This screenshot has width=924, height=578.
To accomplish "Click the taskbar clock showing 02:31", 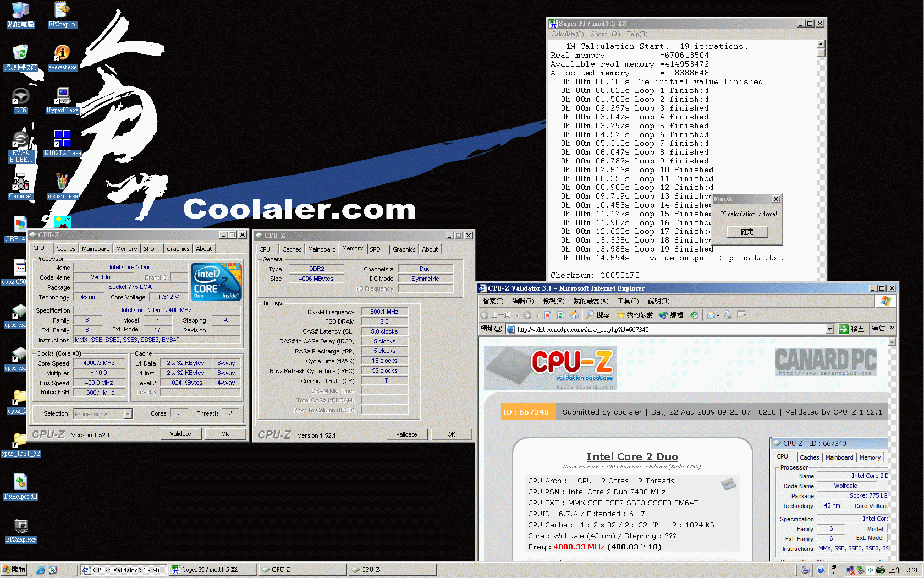I will (x=903, y=570).
